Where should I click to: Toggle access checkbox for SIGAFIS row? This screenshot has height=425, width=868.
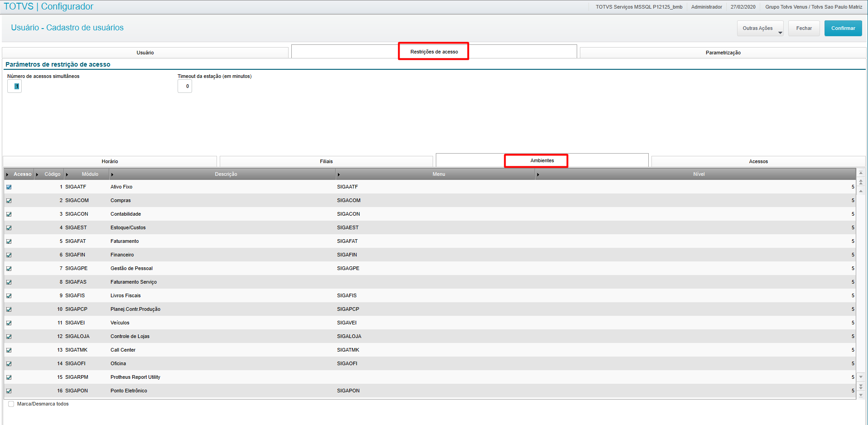(x=9, y=296)
